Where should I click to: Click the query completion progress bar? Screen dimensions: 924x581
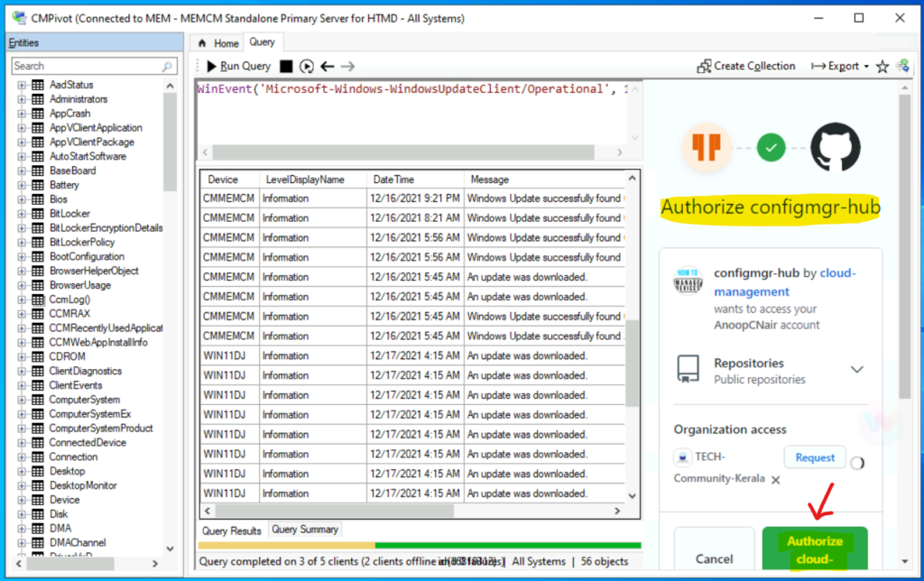click(x=420, y=545)
